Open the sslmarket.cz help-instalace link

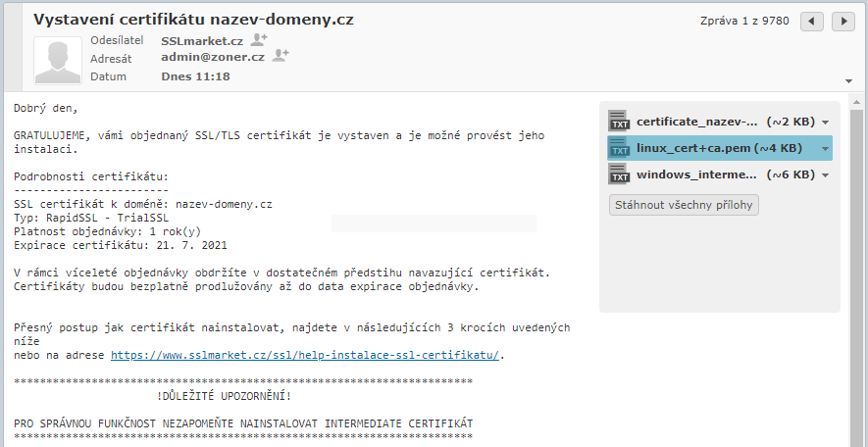(x=305, y=355)
